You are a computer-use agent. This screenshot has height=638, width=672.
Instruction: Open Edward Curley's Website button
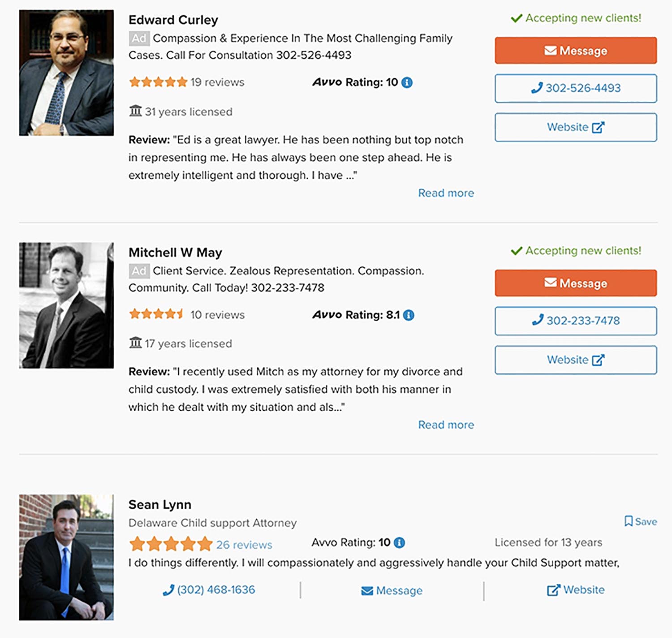coord(576,127)
